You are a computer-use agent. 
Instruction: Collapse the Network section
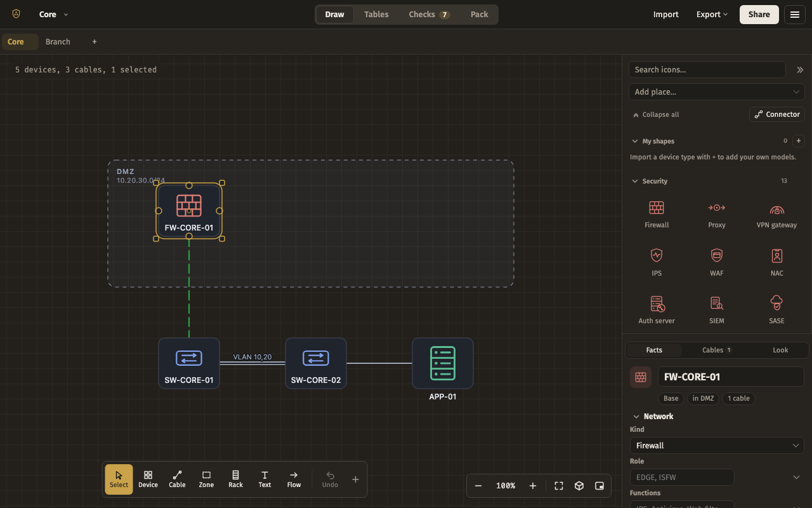(x=636, y=417)
